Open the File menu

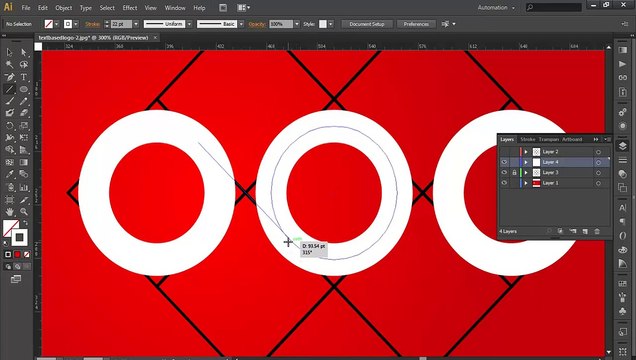pyautogui.click(x=26, y=8)
